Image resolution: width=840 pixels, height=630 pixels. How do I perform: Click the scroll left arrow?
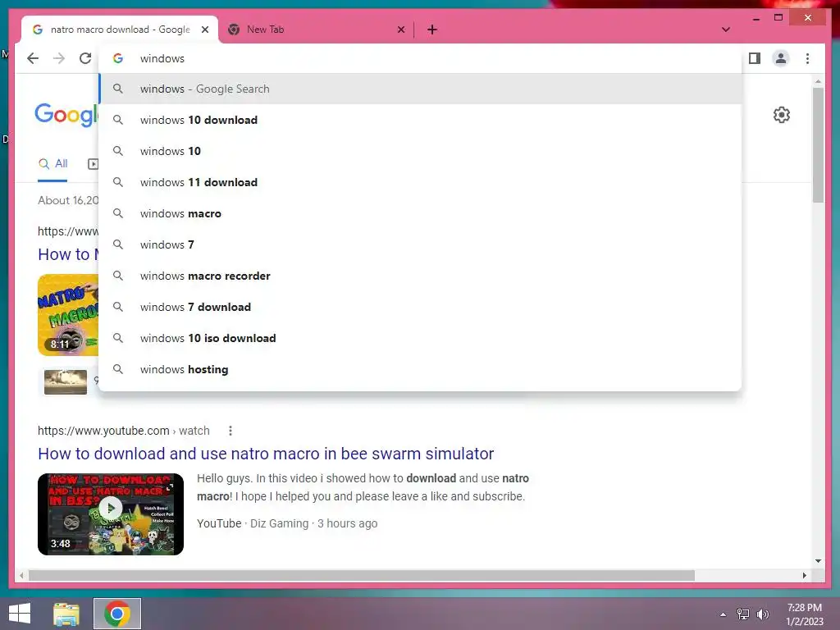[x=21, y=575]
